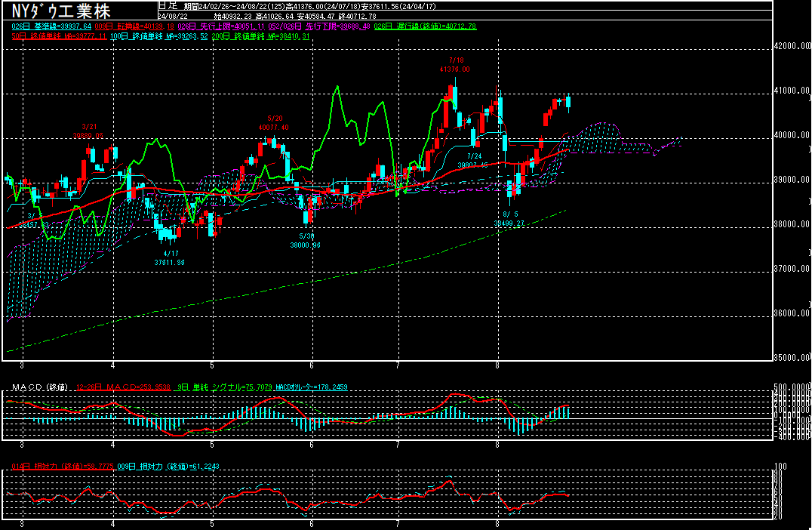Image resolution: width=812 pixels, height=530 pixels.
Task: Click month 7 on main chart axis
Action: [398, 365]
